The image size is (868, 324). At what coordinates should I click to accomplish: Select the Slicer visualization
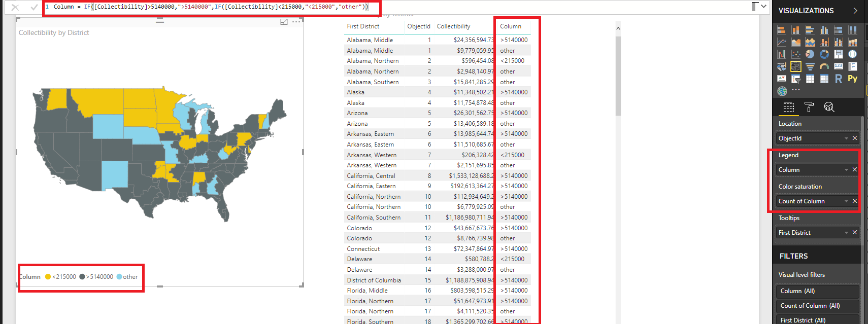click(795, 79)
